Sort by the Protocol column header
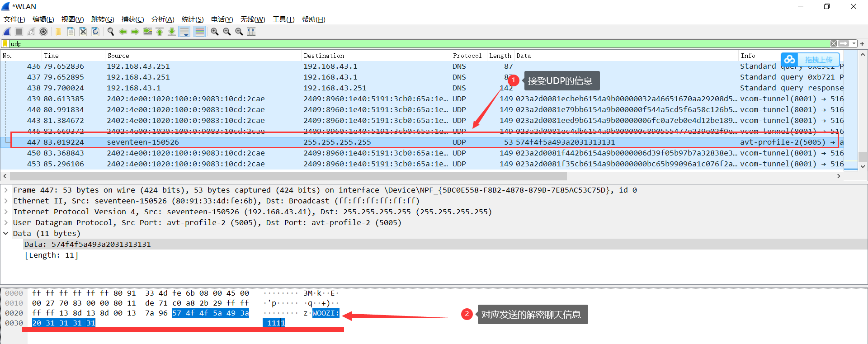 (x=469, y=56)
